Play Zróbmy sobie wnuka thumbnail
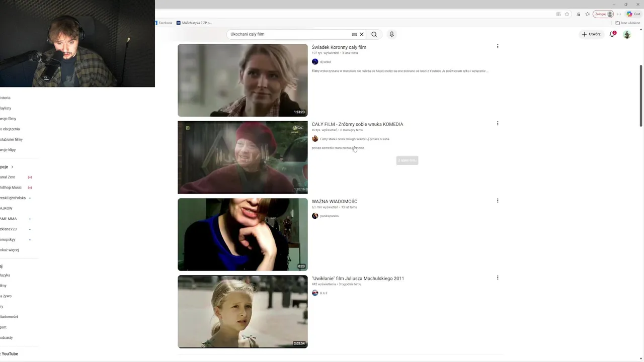 pyautogui.click(x=243, y=157)
